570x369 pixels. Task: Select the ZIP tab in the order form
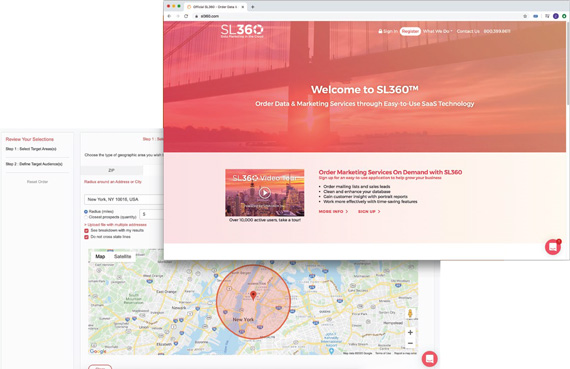click(111, 170)
